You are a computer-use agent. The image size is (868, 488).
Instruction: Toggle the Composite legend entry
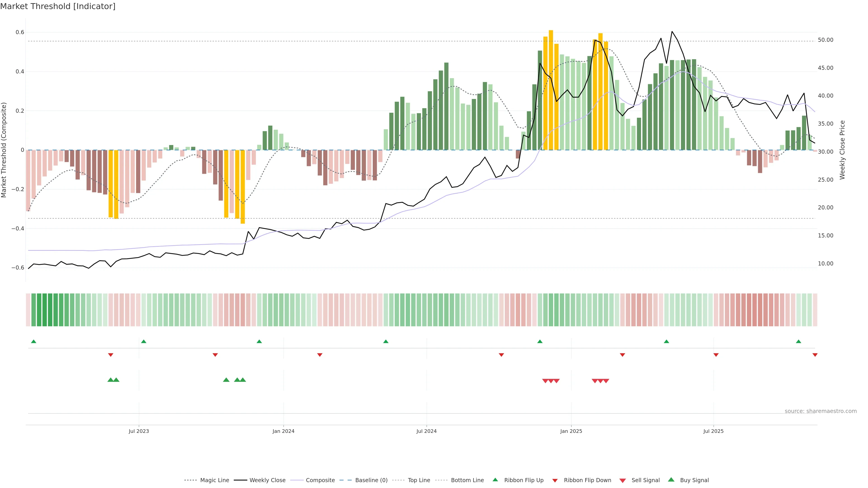(x=320, y=480)
